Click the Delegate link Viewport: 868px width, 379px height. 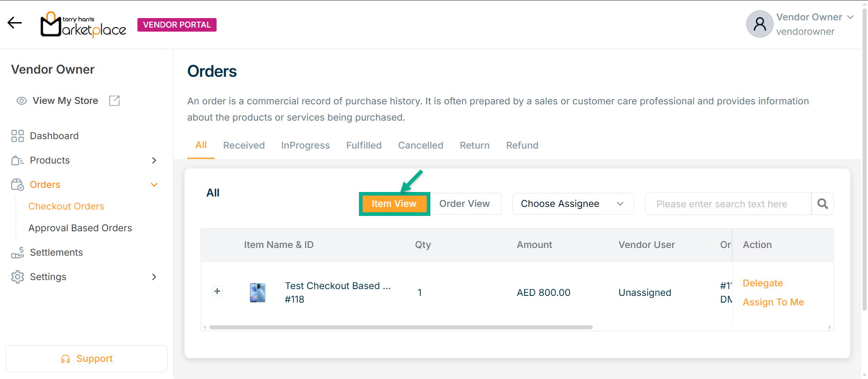(763, 283)
